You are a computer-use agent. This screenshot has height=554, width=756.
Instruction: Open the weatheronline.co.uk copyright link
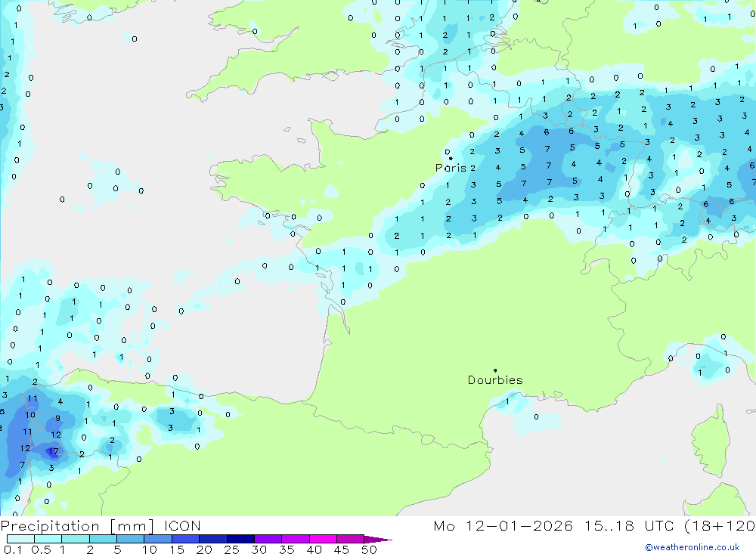point(692,546)
